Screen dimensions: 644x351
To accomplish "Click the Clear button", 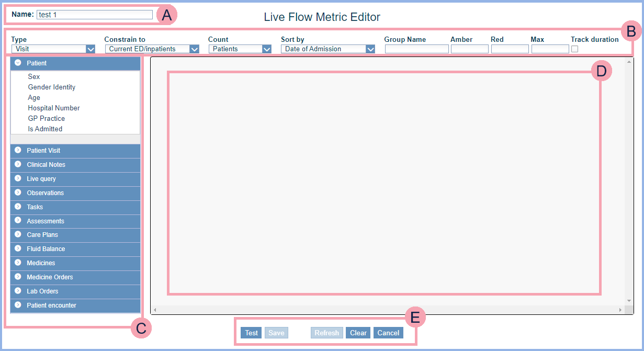I will coord(358,333).
